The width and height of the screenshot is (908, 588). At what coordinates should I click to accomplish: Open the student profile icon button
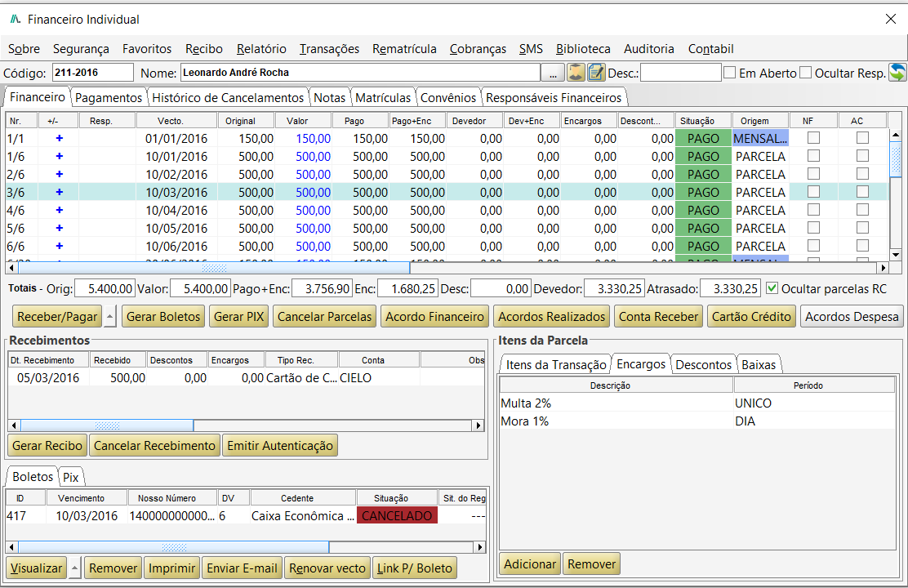[576, 73]
